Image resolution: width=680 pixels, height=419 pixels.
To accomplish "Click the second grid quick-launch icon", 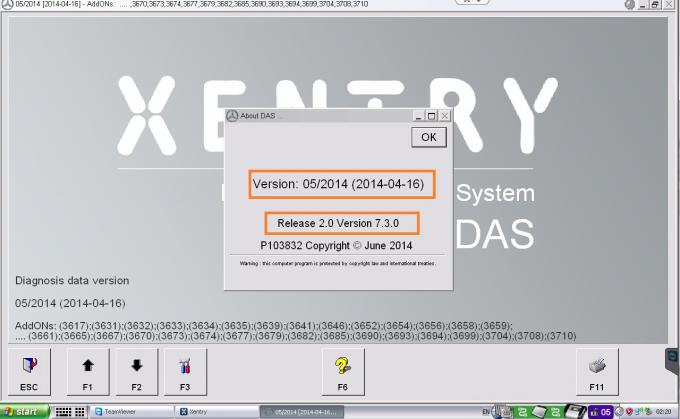I will pyautogui.click(x=80, y=412).
